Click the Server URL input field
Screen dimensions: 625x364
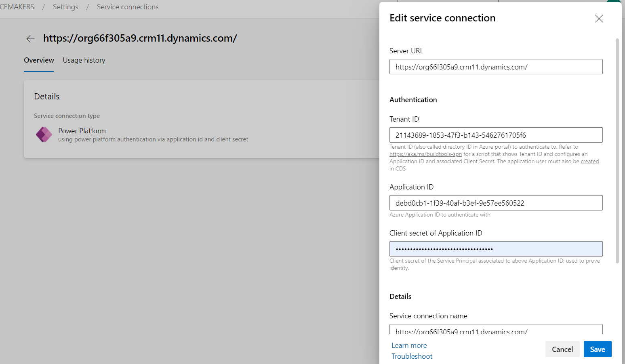[x=496, y=67]
